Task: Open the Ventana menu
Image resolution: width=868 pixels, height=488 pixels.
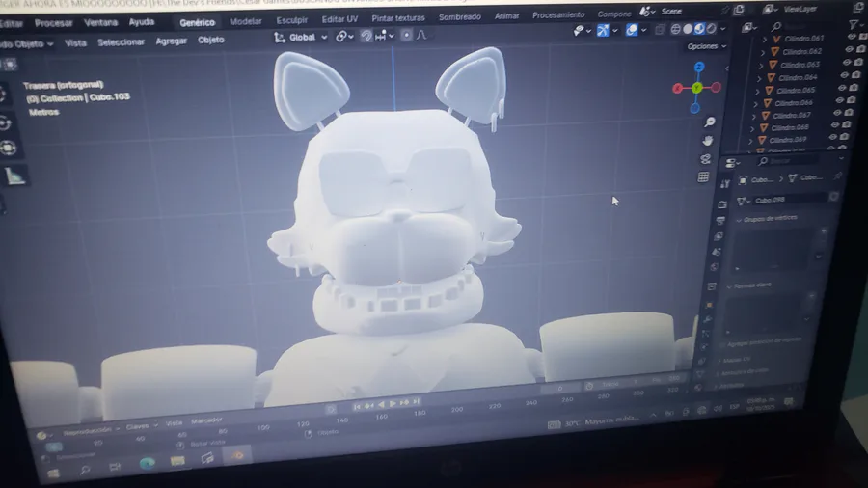Action: click(x=100, y=23)
